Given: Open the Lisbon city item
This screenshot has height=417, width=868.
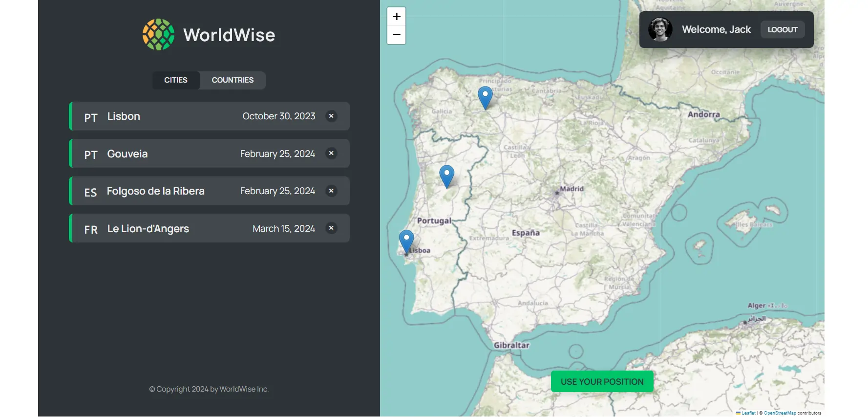Looking at the screenshot, I should [x=195, y=116].
